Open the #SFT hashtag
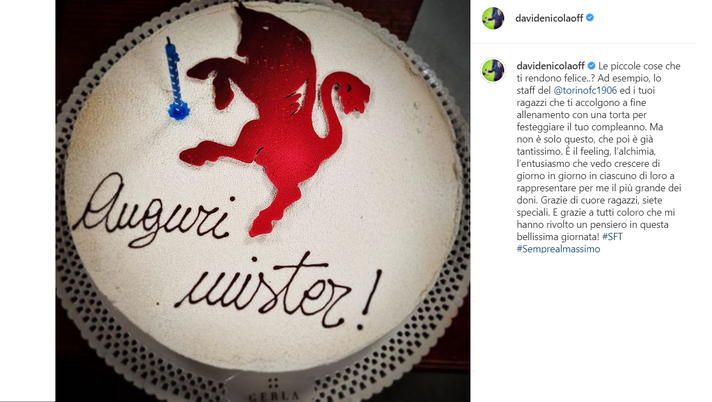 612,237
